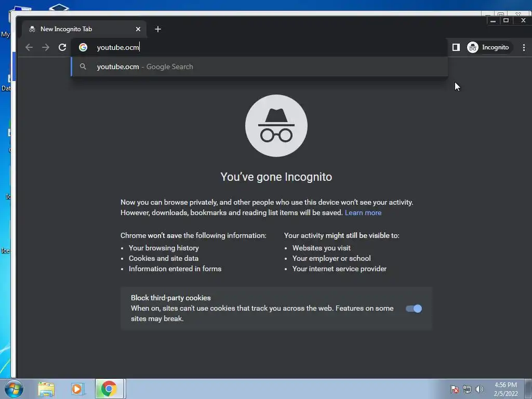The image size is (532, 399).
Task: Click the taskbar clock showing 4:56 PM
Action: [506, 389]
